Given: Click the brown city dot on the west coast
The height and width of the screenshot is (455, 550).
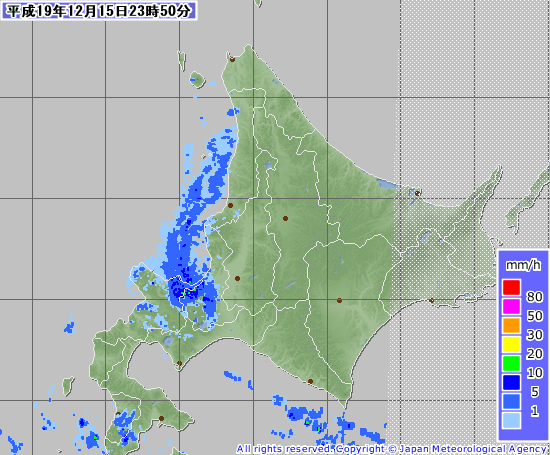Looking at the screenshot, I should [x=230, y=205].
